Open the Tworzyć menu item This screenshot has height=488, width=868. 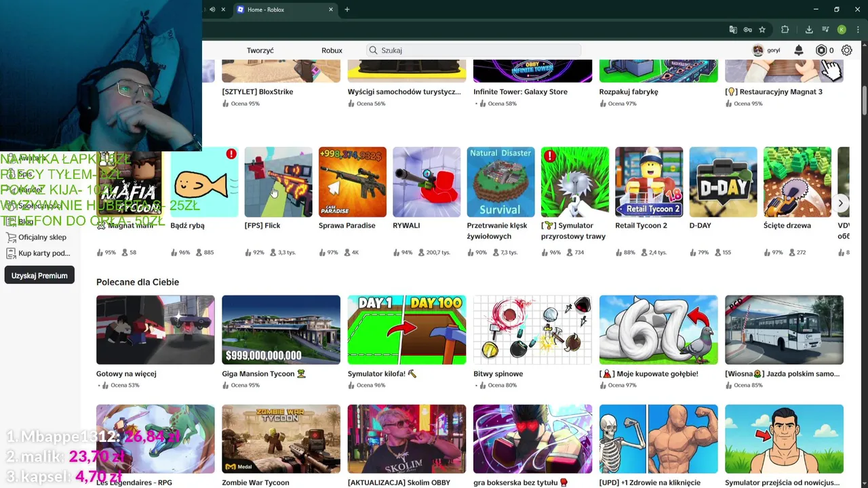pos(260,50)
